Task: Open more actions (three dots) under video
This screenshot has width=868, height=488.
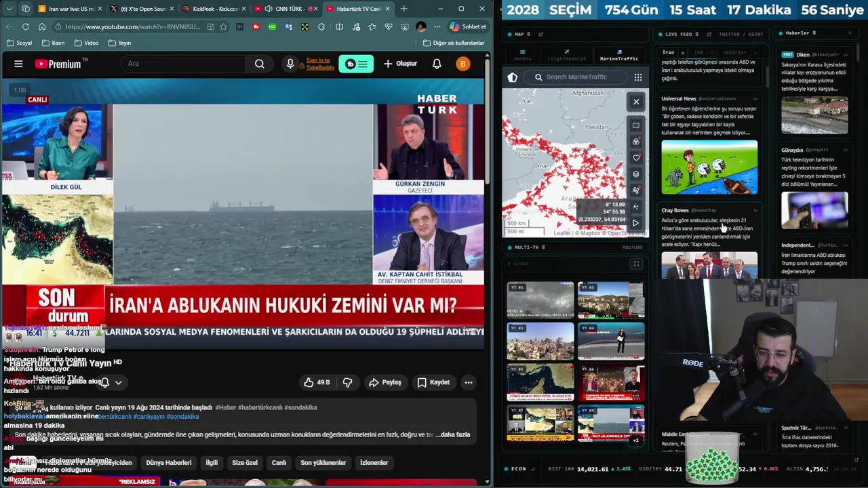Action: pyautogui.click(x=468, y=382)
